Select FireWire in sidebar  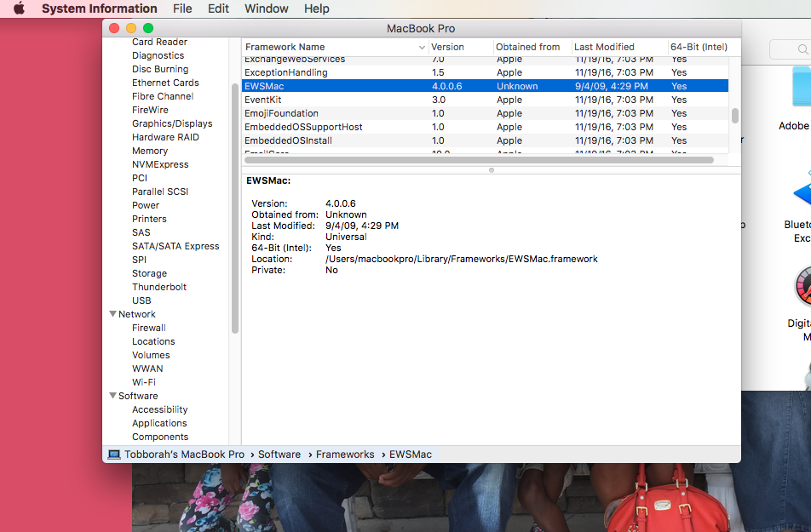150,110
